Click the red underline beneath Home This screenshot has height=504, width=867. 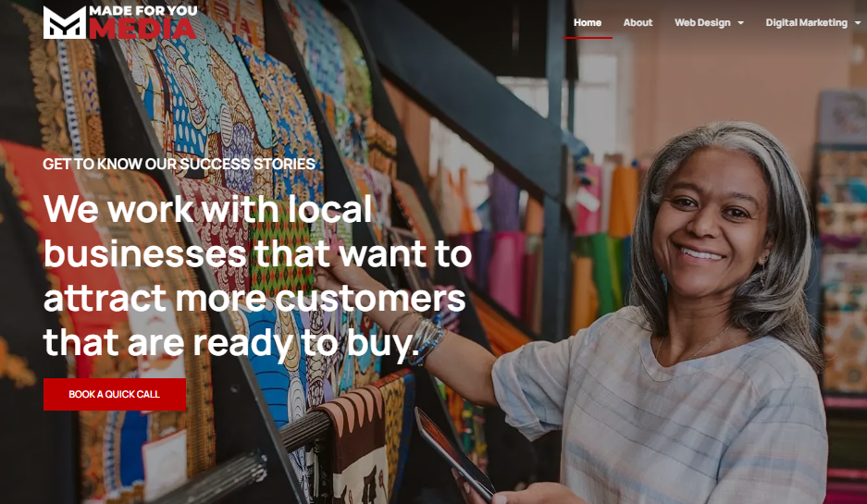588,38
